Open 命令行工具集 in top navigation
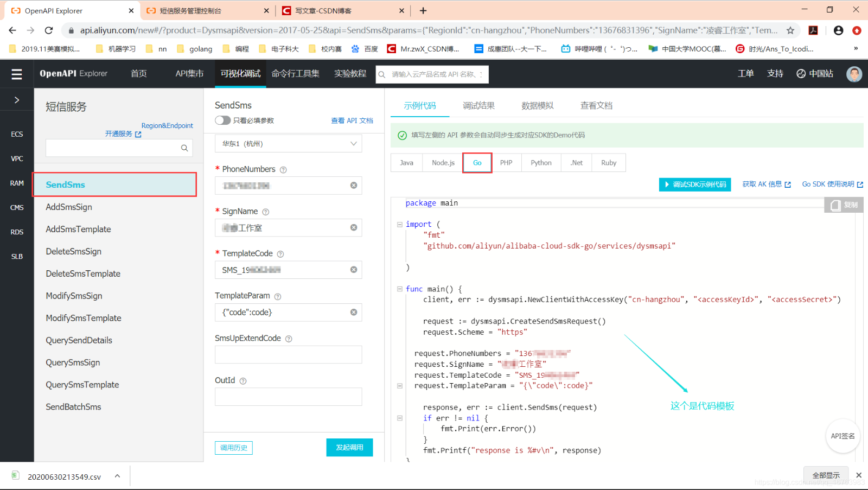The image size is (868, 490). click(295, 74)
